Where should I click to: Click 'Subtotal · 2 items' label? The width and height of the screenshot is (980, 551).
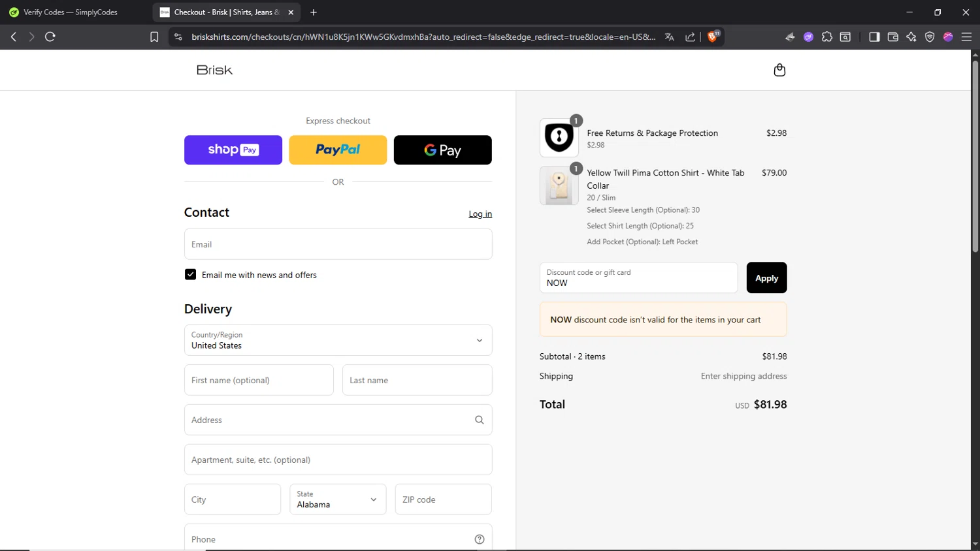pos(572,356)
